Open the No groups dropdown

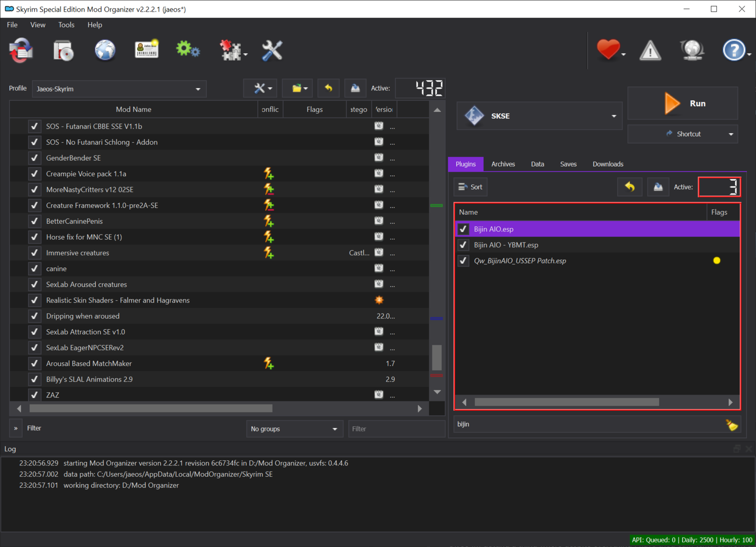[x=294, y=429]
